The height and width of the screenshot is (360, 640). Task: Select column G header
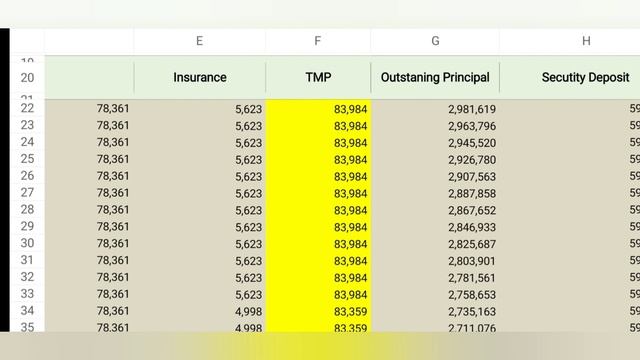(x=435, y=41)
